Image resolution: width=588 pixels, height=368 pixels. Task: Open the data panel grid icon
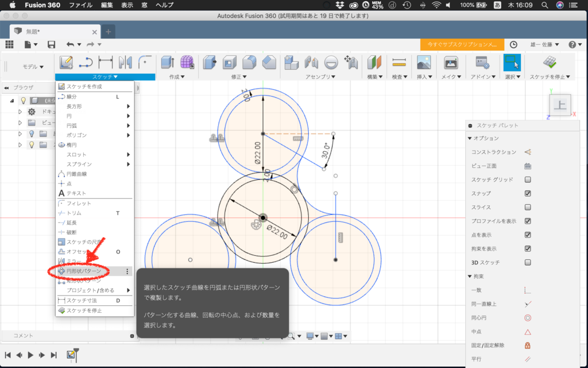(9, 44)
